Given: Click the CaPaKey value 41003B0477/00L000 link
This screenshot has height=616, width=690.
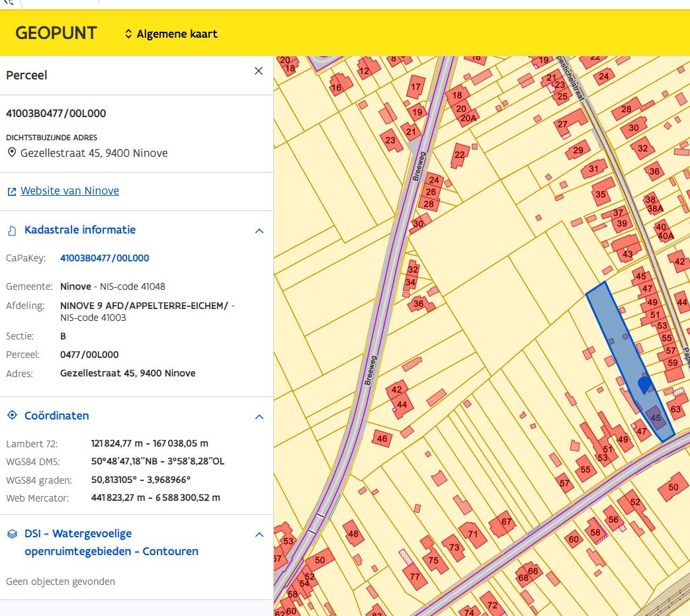Looking at the screenshot, I should click(x=105, y=258).
